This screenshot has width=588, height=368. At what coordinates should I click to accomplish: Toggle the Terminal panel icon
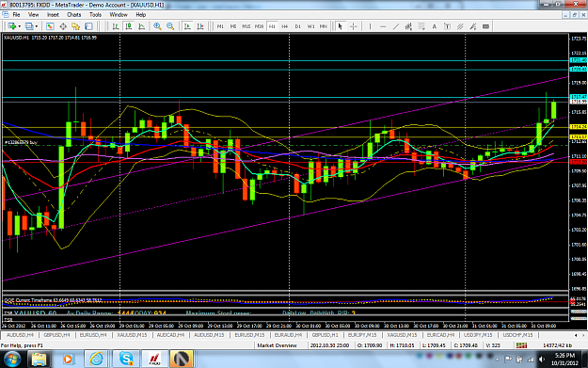tap(88, 26)
